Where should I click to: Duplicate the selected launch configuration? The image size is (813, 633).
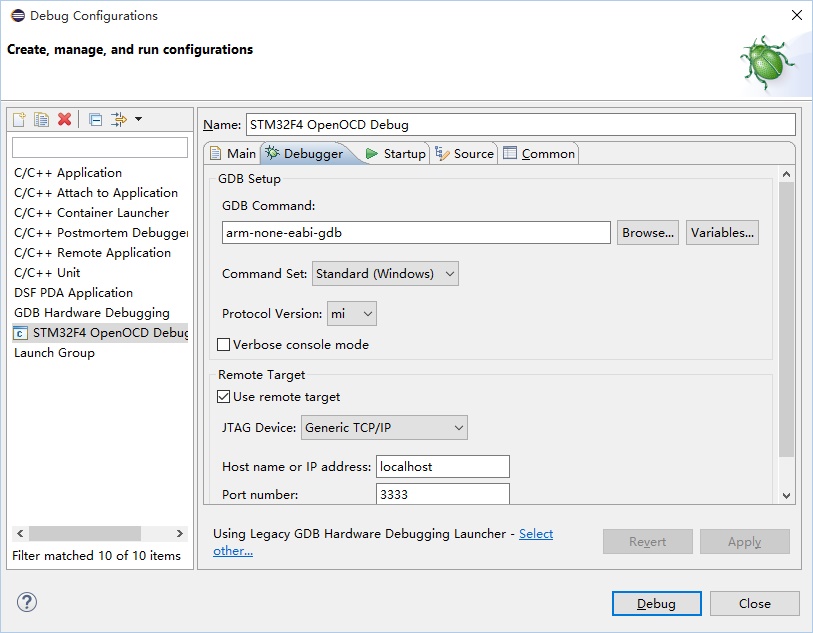(x=41, y=120)
